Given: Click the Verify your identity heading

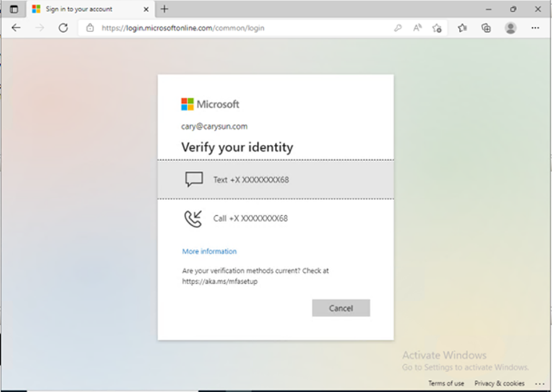Looking at the screenshot, I should tap(237, 147).
